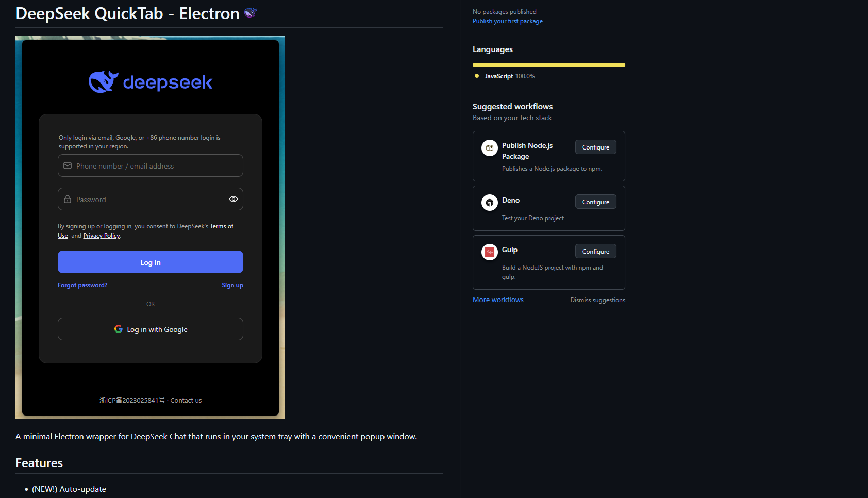Click the padlock icon in password field

(x=68, y=199)
